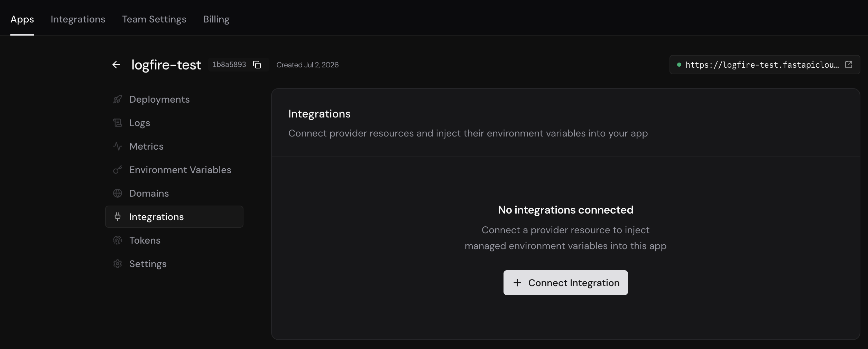
Task: Open Logs in the sidebar
Action: click(174, 123)
